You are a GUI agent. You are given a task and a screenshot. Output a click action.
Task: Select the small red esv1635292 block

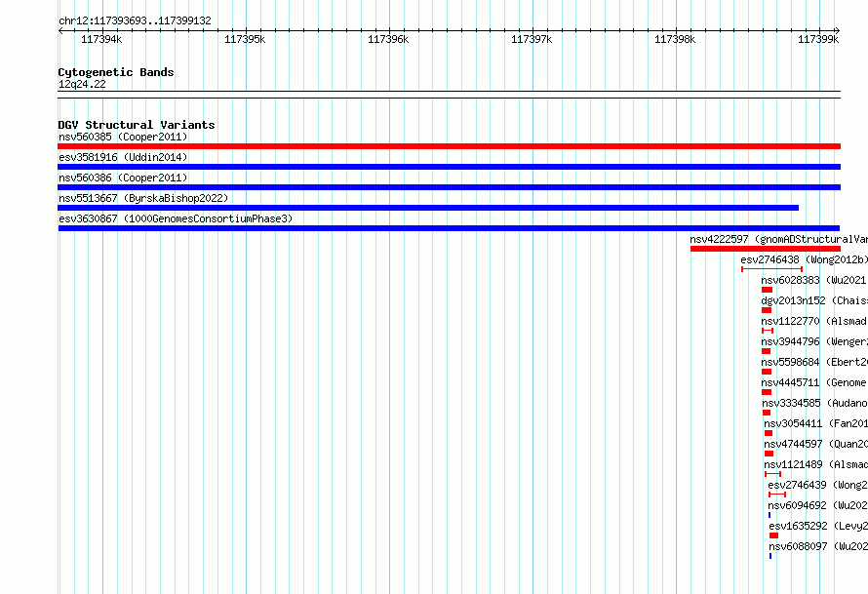pos(774,535)
